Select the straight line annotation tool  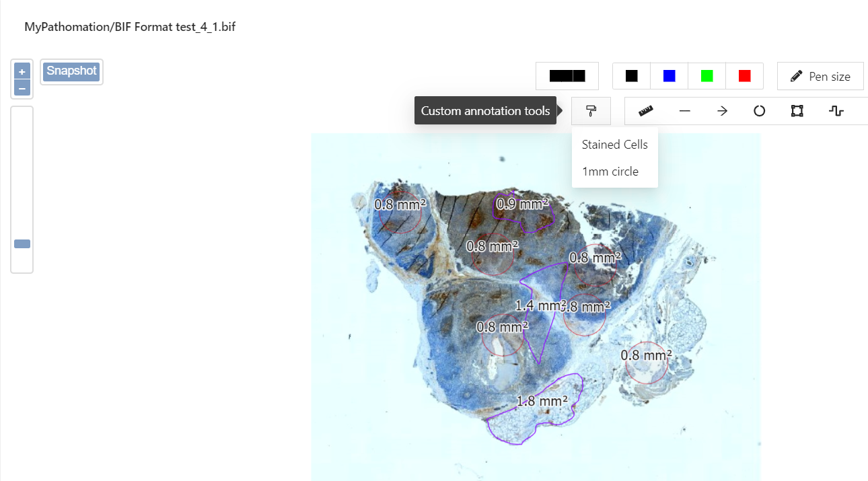coord(685,111)
